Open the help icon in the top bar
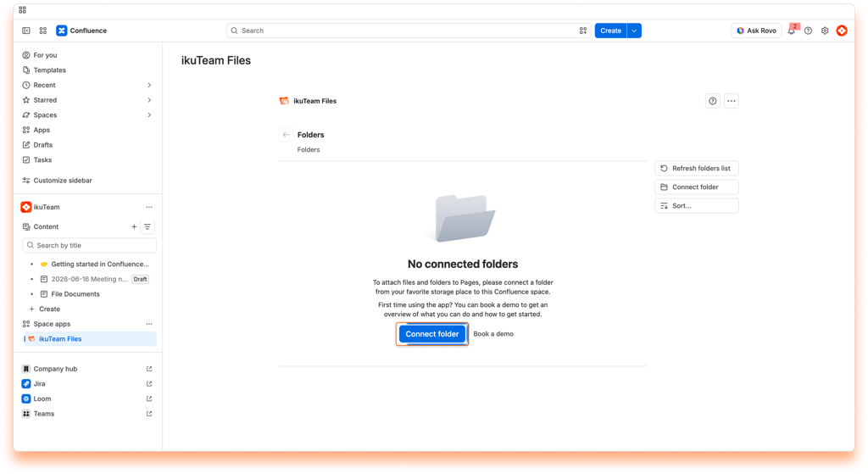This screenshot has height=474, width=868. coord(808,31)
